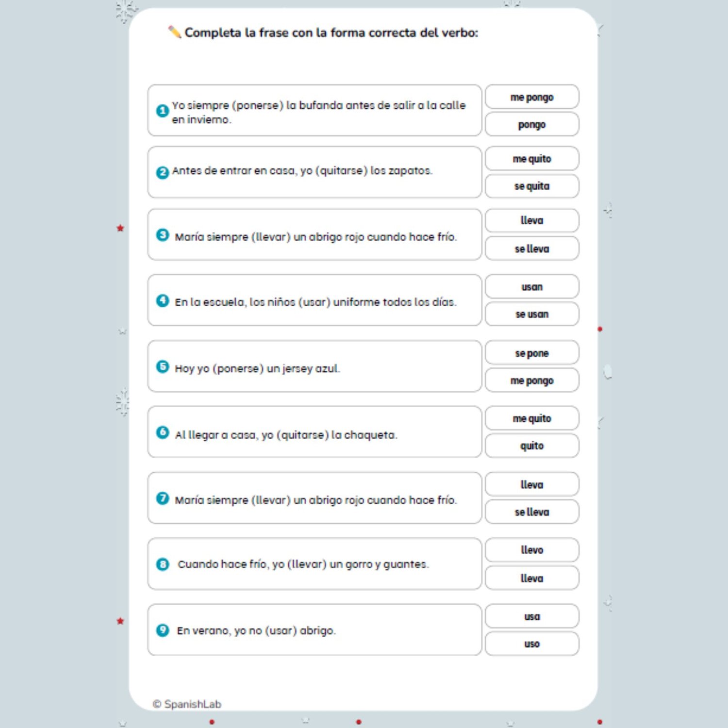Click the number 9 circle badge

[162, 630]
